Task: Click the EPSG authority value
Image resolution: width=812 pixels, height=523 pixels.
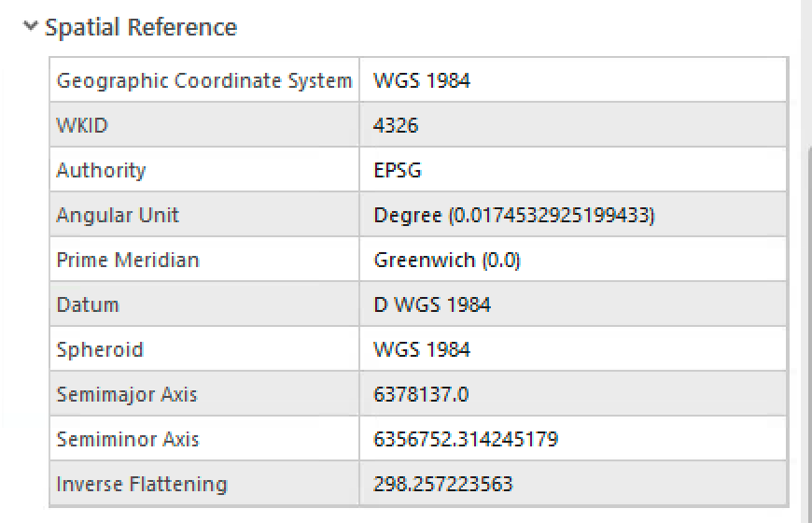Action: pyautogui.click(x=398, y=170)
